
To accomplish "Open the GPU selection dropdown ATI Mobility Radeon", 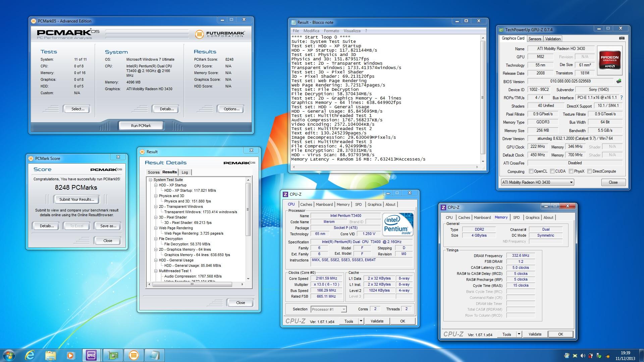I will click(x=537, y=182).
